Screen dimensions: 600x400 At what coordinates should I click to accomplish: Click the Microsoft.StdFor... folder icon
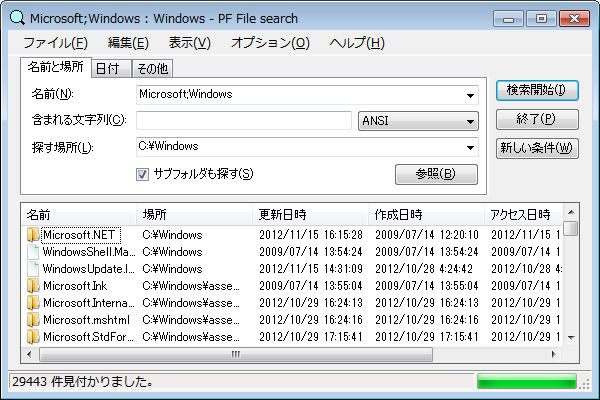[x=33, y=337]
